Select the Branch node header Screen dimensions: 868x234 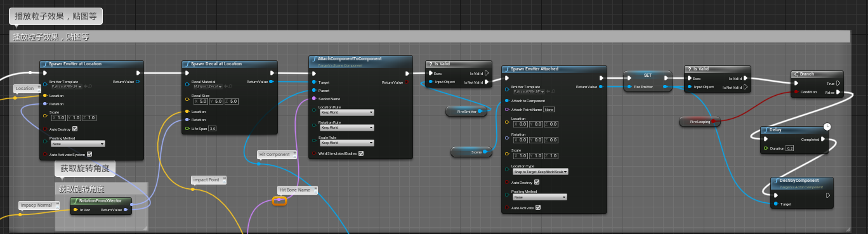pos(817,74)
